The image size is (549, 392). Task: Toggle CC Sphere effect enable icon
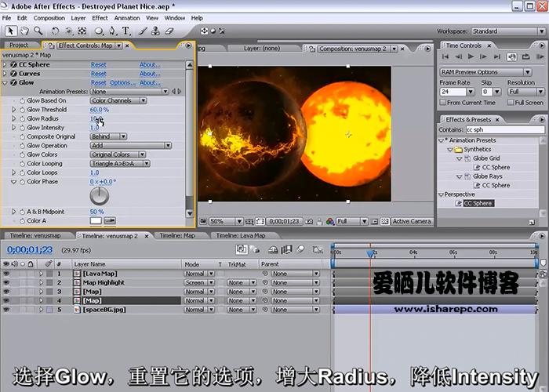coord(13,64)
